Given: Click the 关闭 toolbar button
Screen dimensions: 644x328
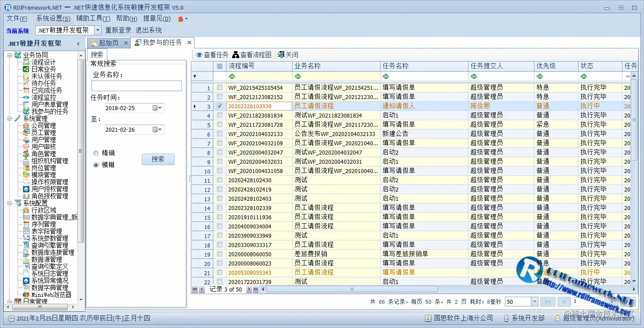Looking at the screenshot, I should (288, 55).
